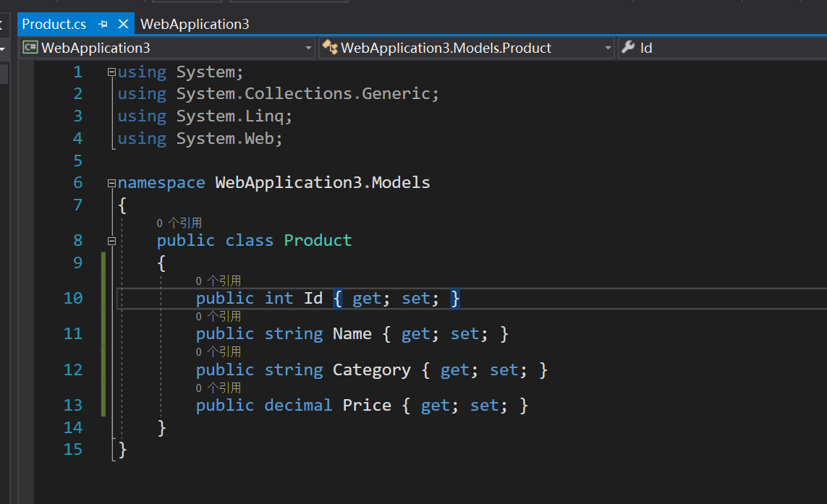Click the references link above the Id property
827x504 pixels.
(218, 281)
